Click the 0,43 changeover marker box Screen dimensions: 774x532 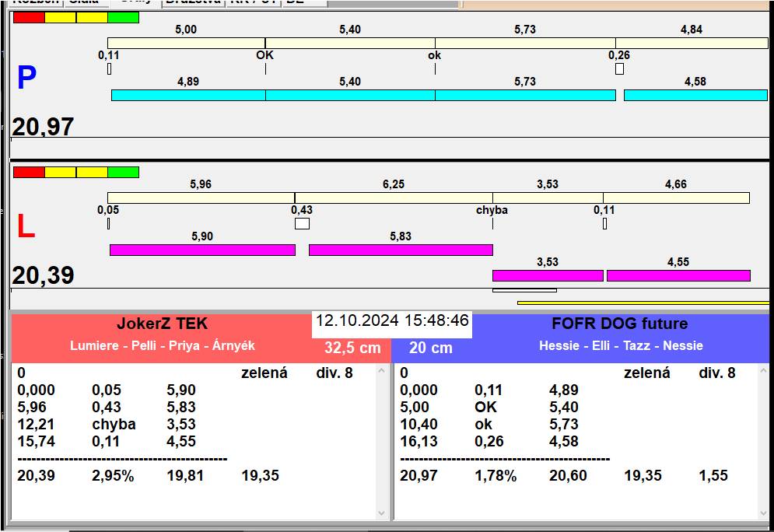[302, 224]
